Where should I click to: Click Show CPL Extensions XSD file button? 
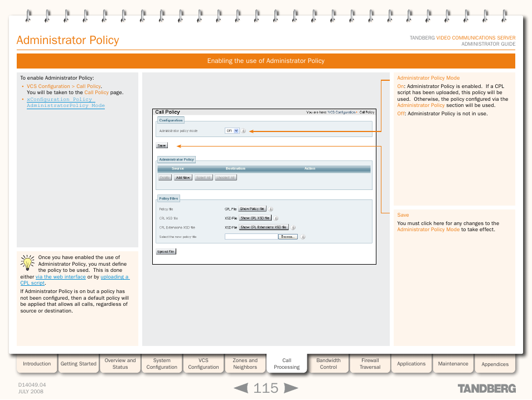pos(264,227)
